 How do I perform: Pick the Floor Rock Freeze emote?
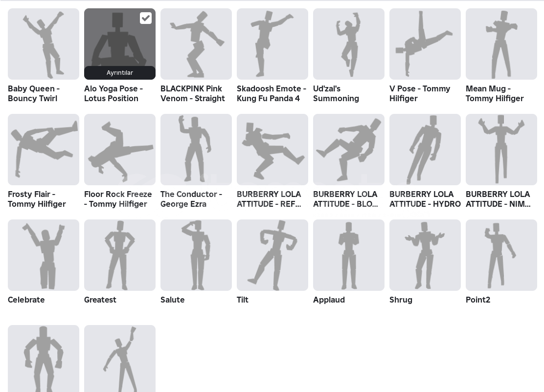pos(120,150)
